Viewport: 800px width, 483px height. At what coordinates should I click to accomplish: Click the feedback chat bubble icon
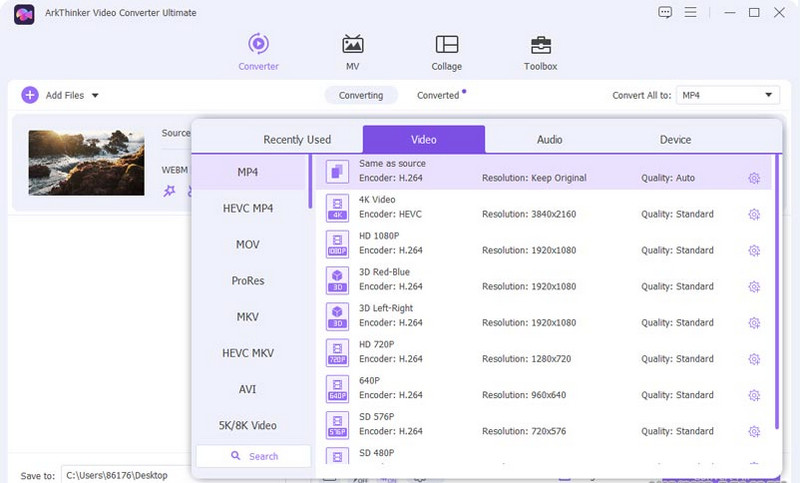pos(665,12)
